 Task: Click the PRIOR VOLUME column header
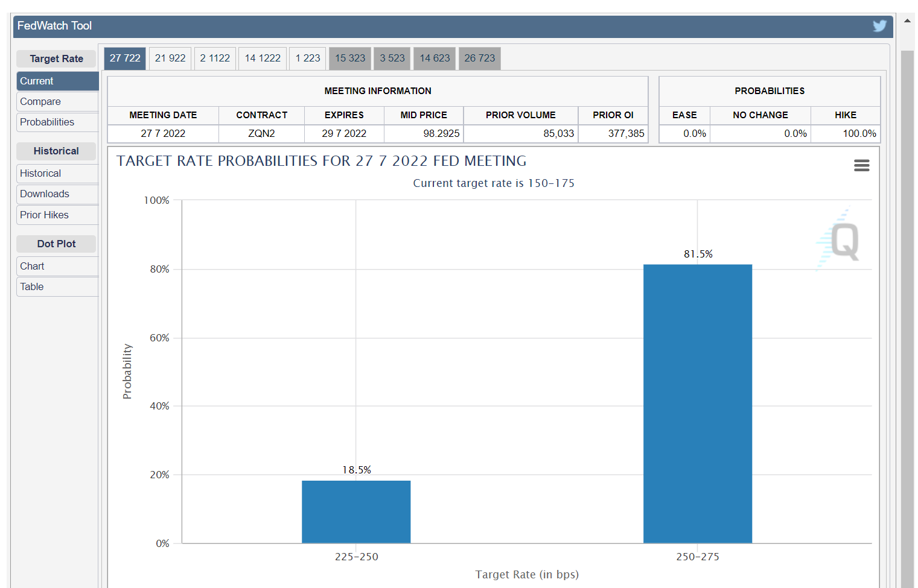coord(521,115)
